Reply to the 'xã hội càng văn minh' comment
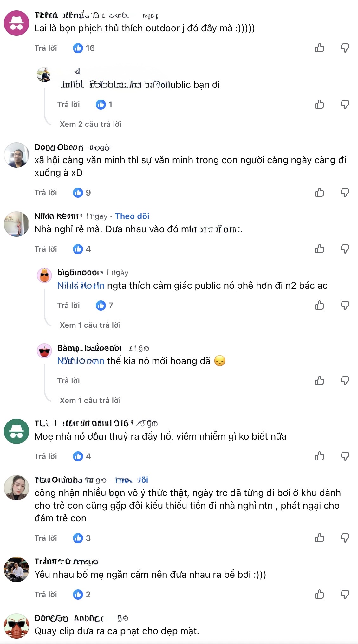This screenshot has height=644, width=358. pyautogui.click(x=46, y=192)
